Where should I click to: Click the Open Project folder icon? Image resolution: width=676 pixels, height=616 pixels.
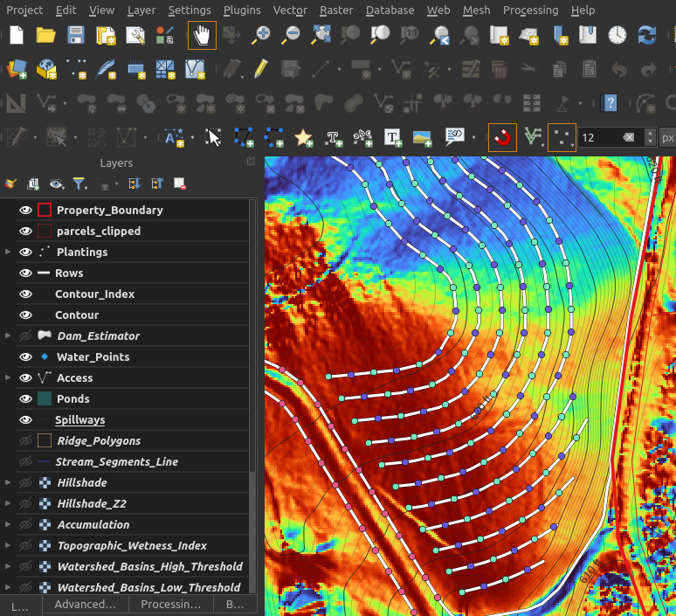(x=46, y=36)
